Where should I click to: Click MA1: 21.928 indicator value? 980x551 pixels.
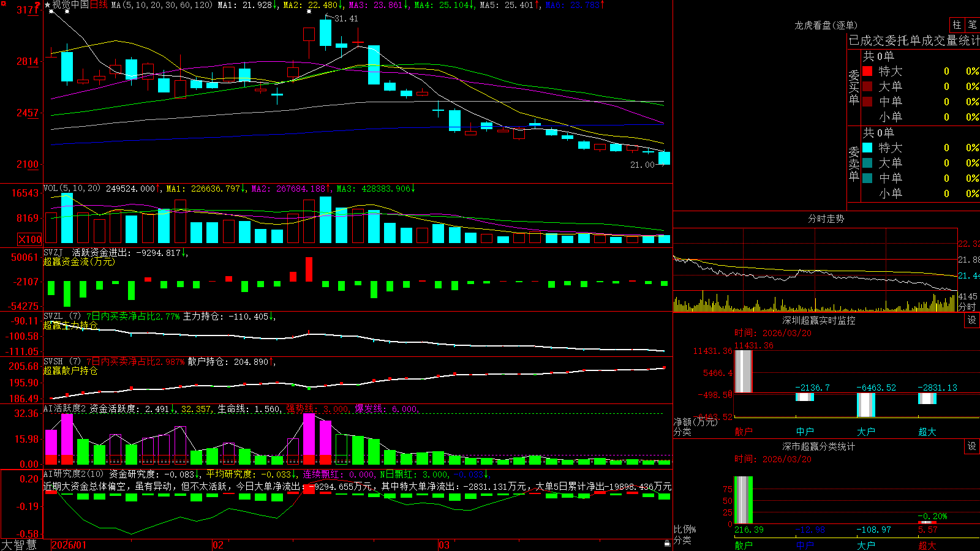[248, 5]
